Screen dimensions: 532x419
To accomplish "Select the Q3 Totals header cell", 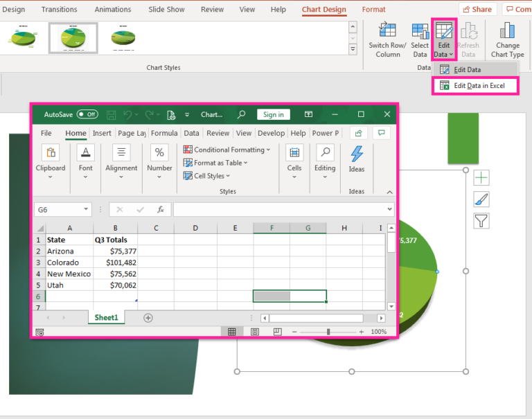I will pos(116,240).
